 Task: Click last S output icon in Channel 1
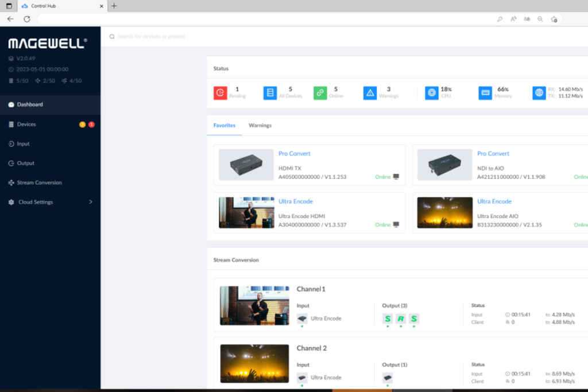click(x=414, y=319)
